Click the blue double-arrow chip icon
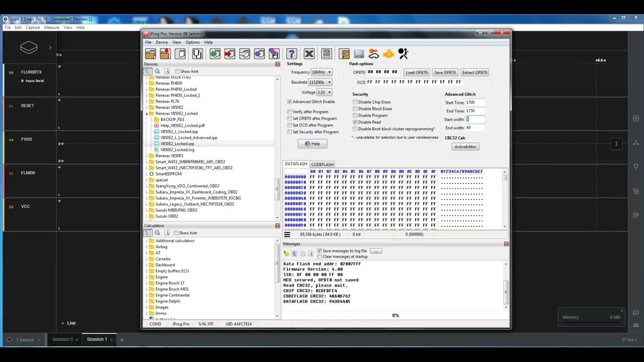 [x=259, y=54]
